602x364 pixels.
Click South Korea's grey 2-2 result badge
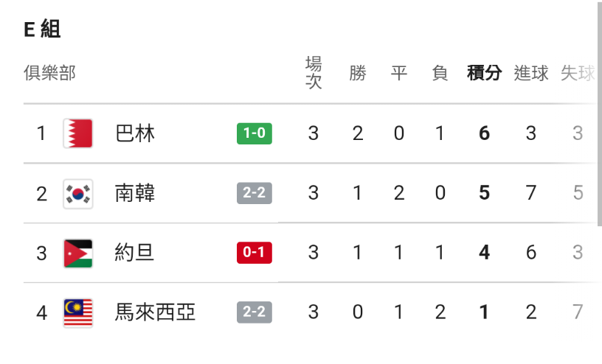point(254,193)
